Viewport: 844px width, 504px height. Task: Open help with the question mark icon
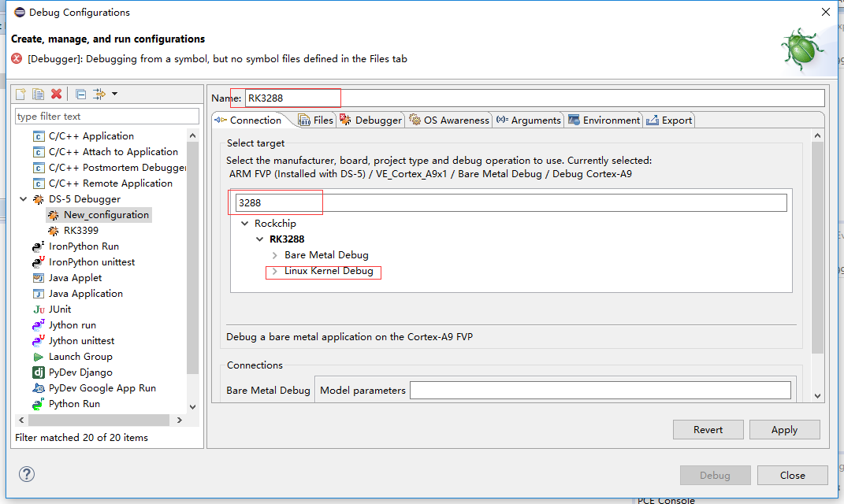coord(26,474)
